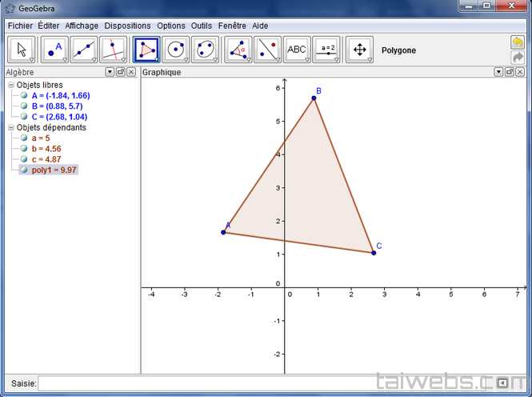Toggle visibility of segment b = 4.56
This screenshot has height=397, width=532.
(x=24, y=148)
